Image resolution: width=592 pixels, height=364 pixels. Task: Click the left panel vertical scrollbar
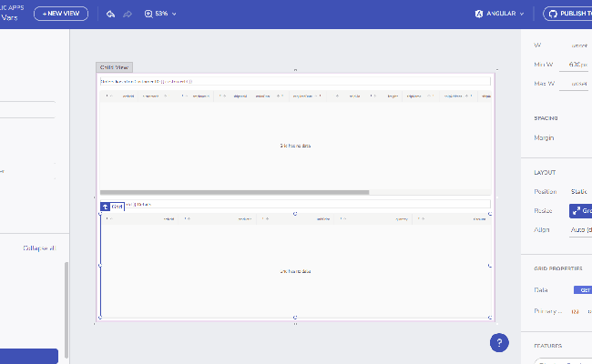[66, 310]
